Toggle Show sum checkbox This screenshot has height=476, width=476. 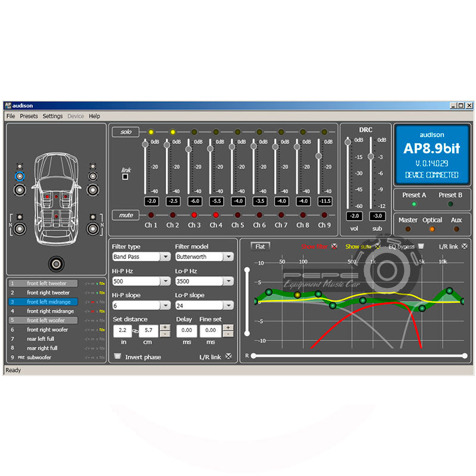(x=378, y=246)
